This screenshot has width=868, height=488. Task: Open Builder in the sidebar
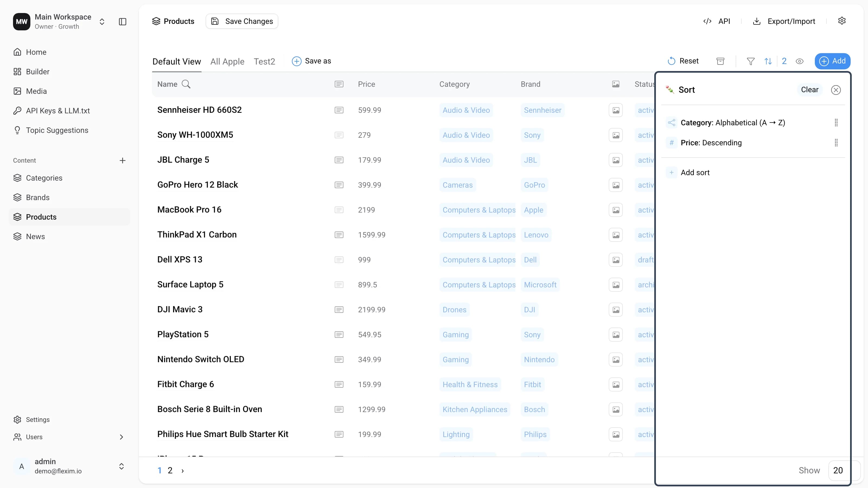click(x=69, y=72)
